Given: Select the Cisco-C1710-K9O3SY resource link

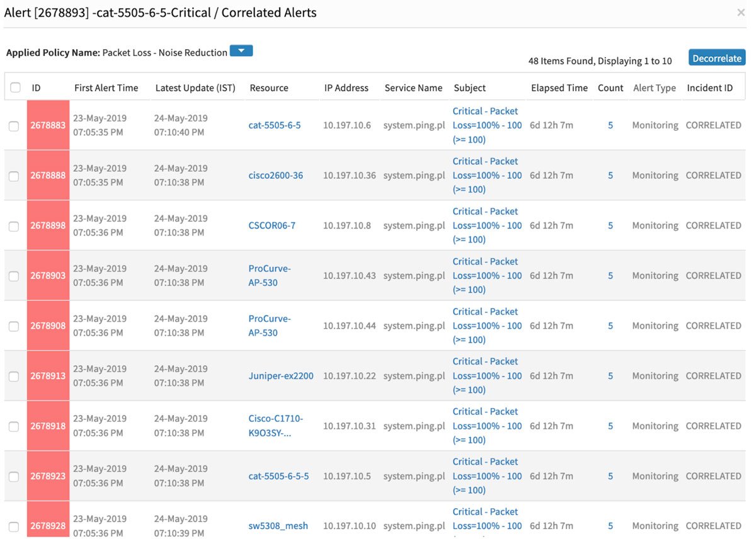Looking at the screenshot, I should (x=277, y=426).
